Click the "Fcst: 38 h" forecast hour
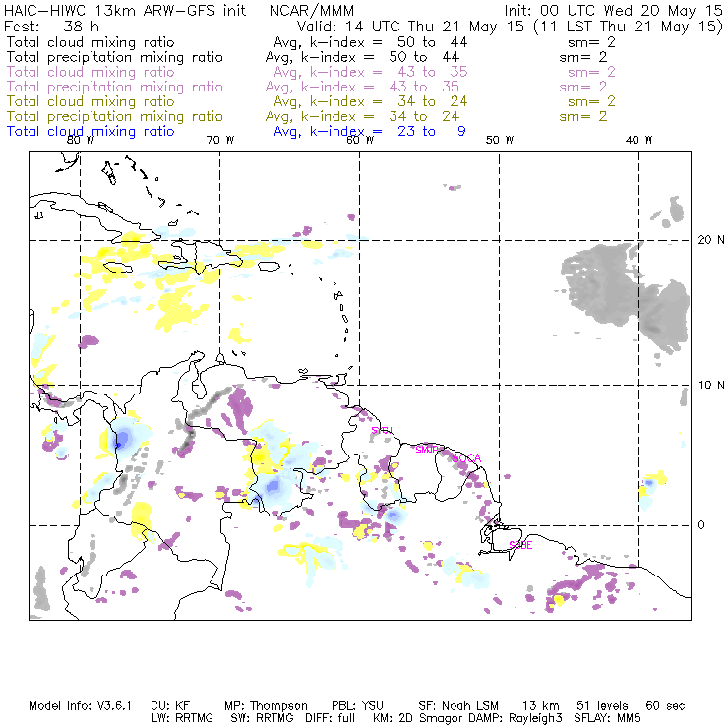Viewport: 728px width, 728px height. [x=51, y=26]
